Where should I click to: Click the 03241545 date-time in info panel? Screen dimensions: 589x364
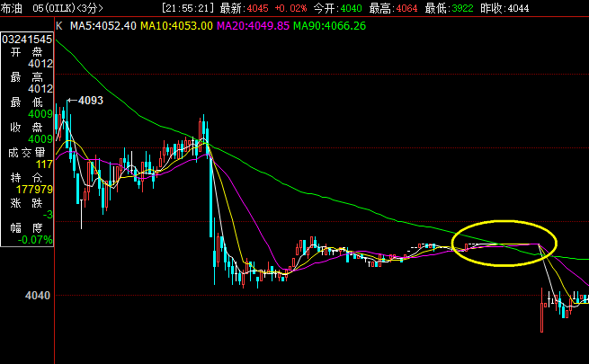27,40
